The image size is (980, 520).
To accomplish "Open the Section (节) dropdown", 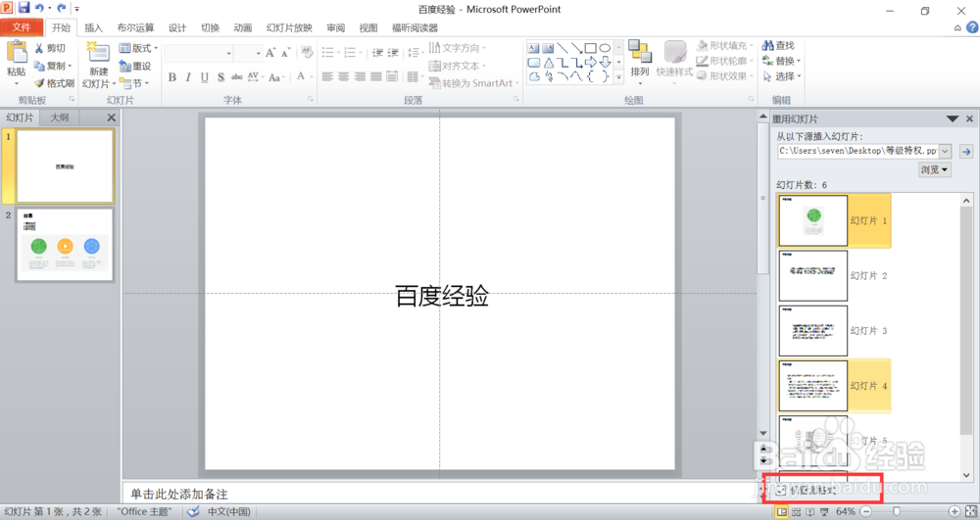I will [x=133, y=83].
